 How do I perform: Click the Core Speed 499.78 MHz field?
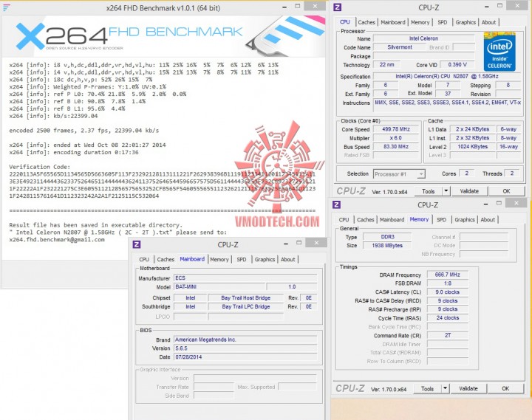point(395,129)
